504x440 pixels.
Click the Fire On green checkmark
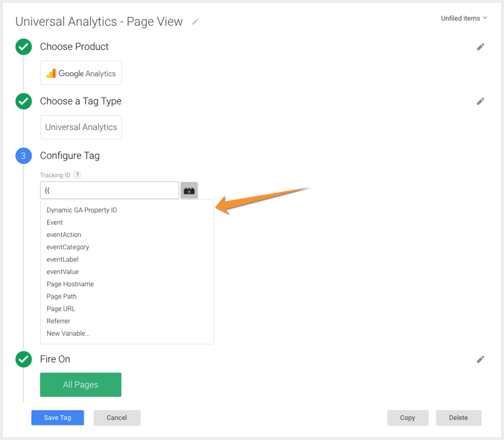click(24, 359)
